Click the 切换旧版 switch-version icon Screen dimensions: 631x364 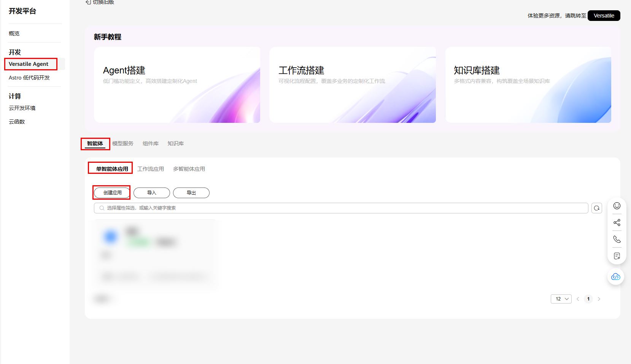click(88, 2)
